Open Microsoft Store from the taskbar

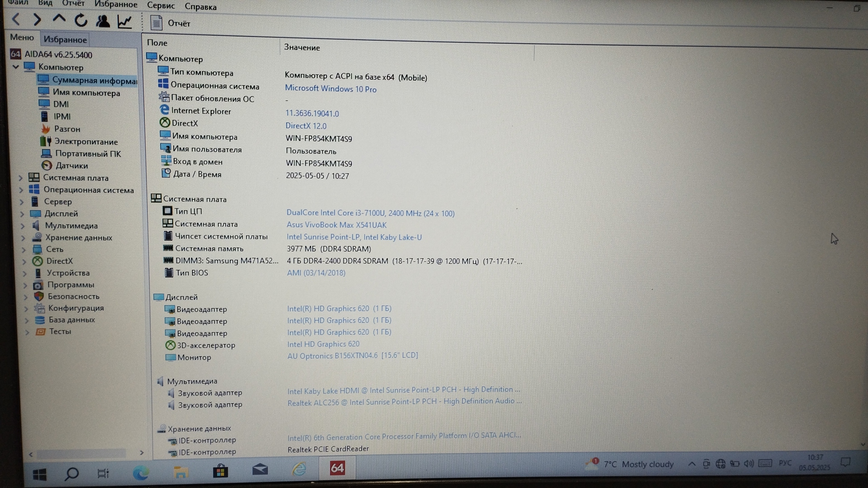tap(221, 471)
